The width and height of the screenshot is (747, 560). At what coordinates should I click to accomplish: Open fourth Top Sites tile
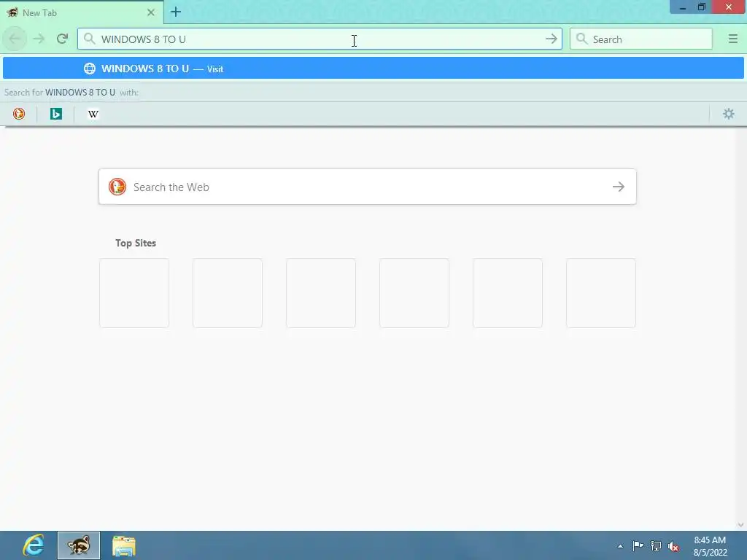[414, 293]
